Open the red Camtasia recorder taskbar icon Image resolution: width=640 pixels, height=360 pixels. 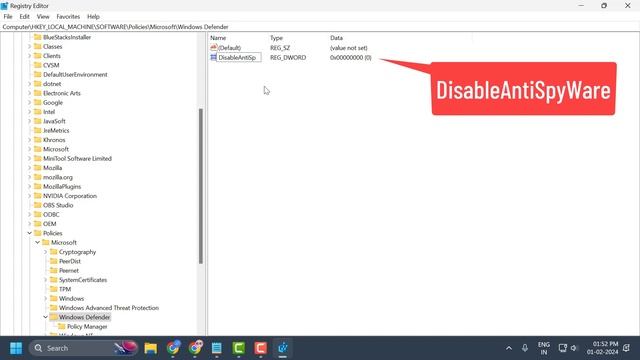point(260,348)
